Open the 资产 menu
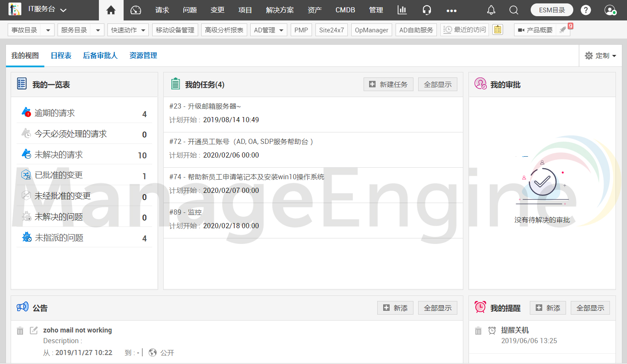The width and height of the screenshot is (627, 364). point(315,10)
